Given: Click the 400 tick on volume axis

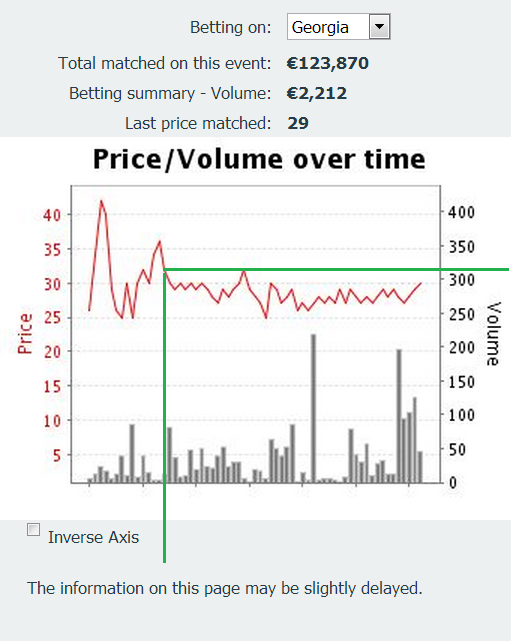Looking at the screenshot, I should tap(462, 212).
